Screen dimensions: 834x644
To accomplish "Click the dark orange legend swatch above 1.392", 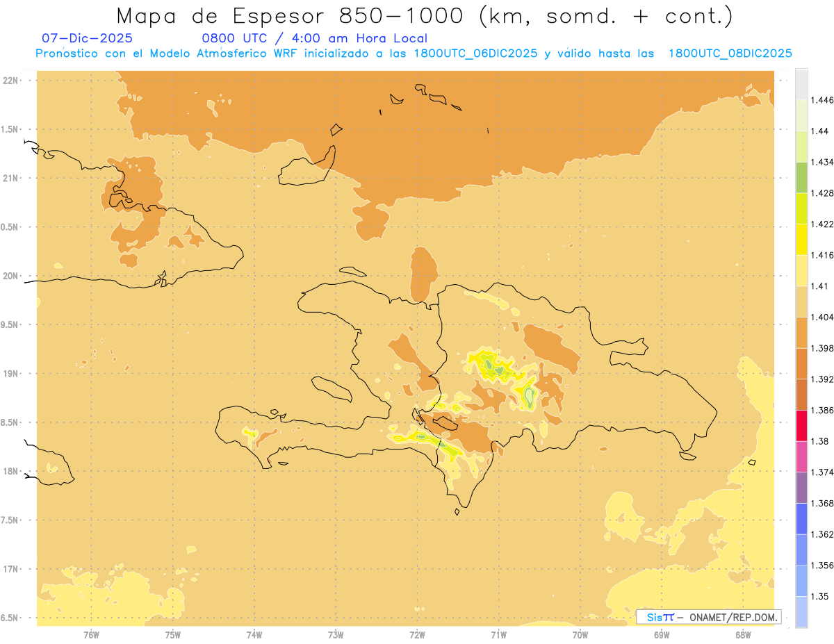I will pos(801,363).
